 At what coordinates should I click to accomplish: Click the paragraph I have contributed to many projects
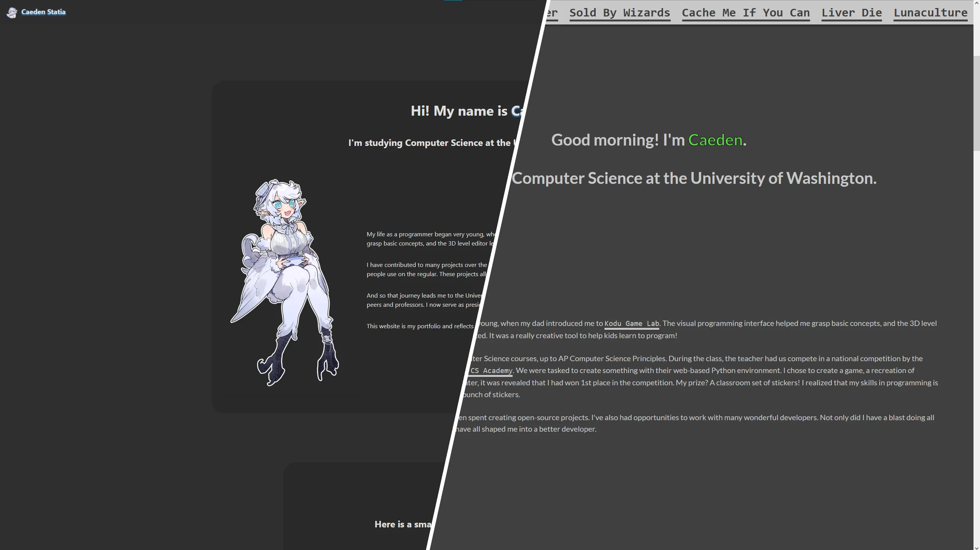(427, 270)
